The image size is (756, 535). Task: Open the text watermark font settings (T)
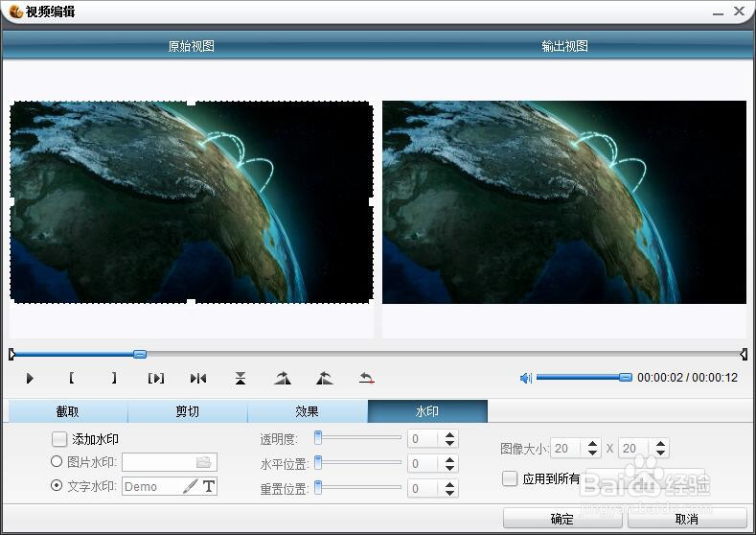click(x=209, y=486)
